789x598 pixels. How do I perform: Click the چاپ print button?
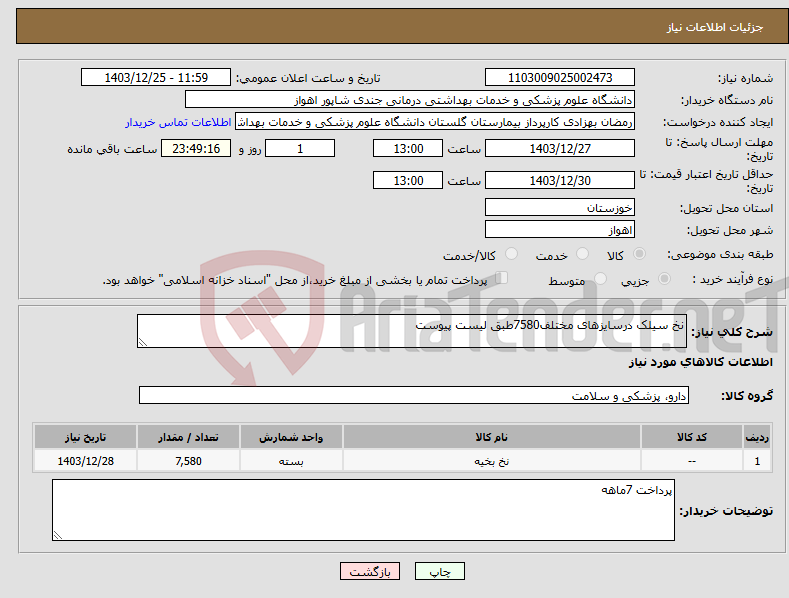440,572
